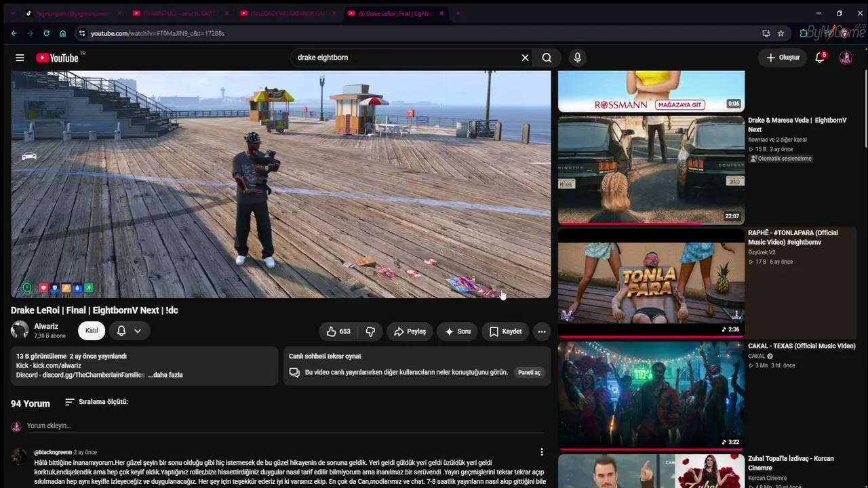Open the Alwariz channel name link
The image size is (868, 488).
tap(46, 326)
